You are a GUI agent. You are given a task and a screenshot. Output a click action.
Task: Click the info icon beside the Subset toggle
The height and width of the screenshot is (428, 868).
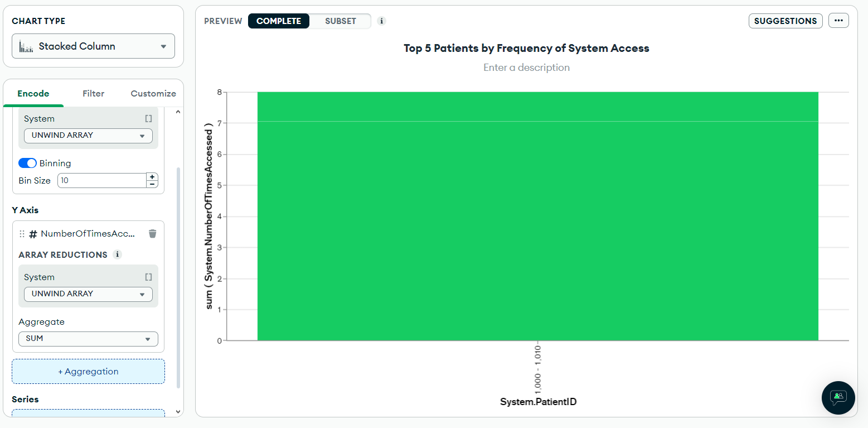tap(381, 21)
